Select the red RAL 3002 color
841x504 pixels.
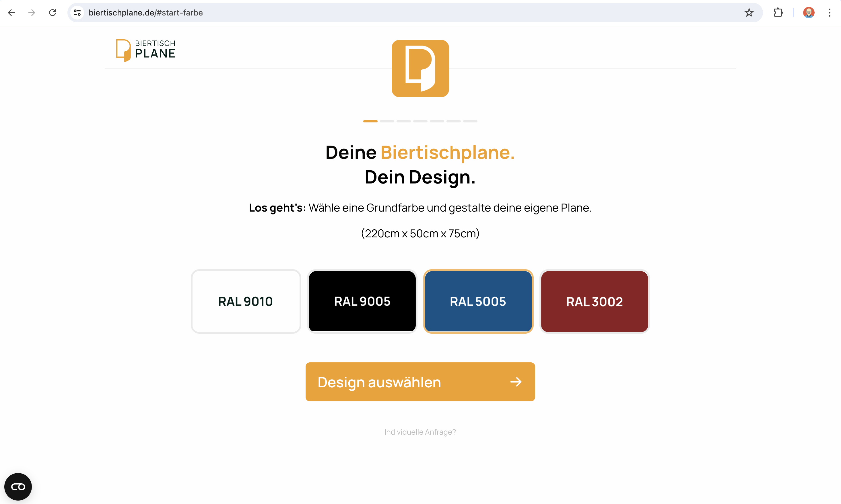tap(594, 301)
